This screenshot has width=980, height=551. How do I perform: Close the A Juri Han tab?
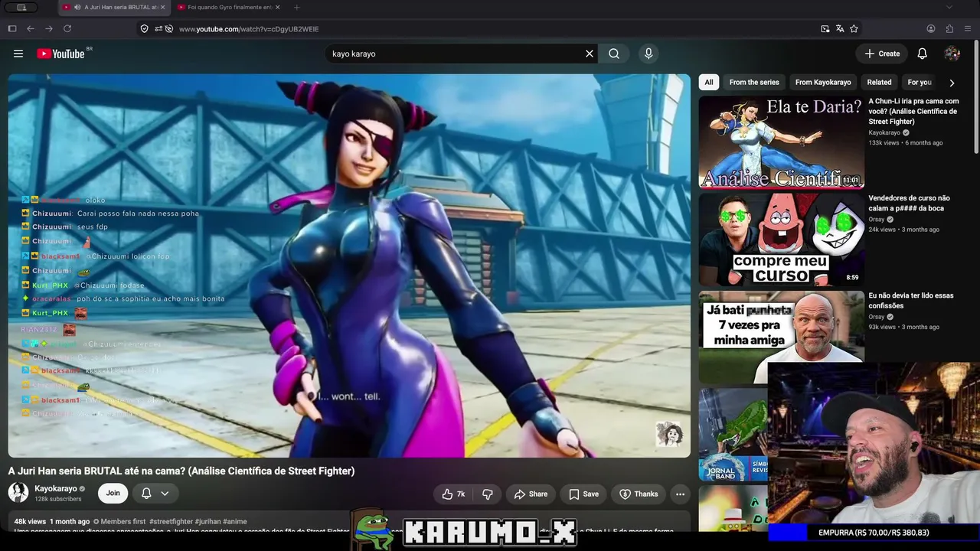(162, 7)
